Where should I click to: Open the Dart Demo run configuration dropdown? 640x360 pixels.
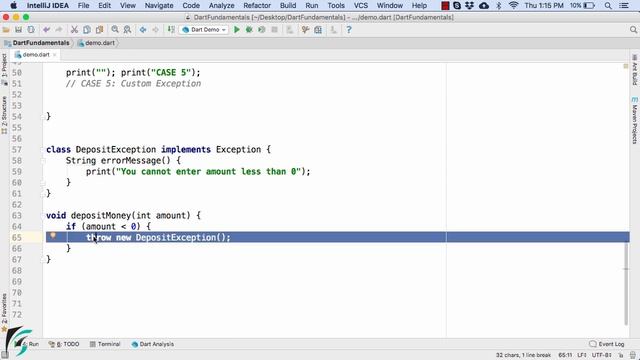(204, 30)
